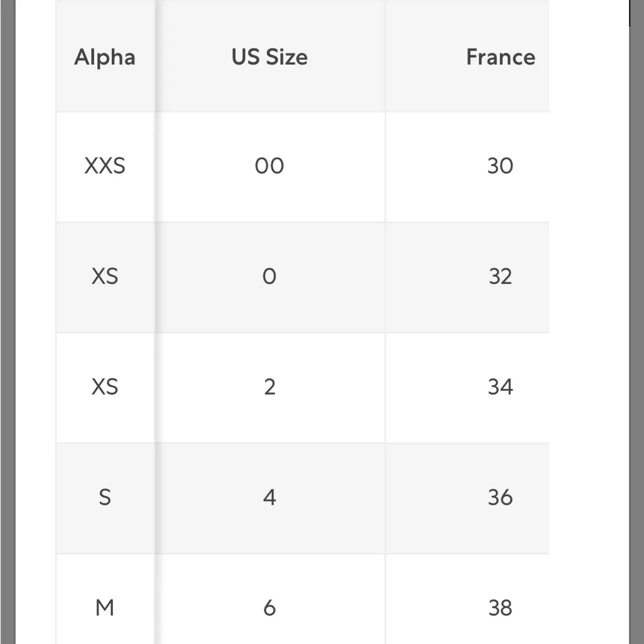
Task: Select the France size 38 cell
Action: 500,608
